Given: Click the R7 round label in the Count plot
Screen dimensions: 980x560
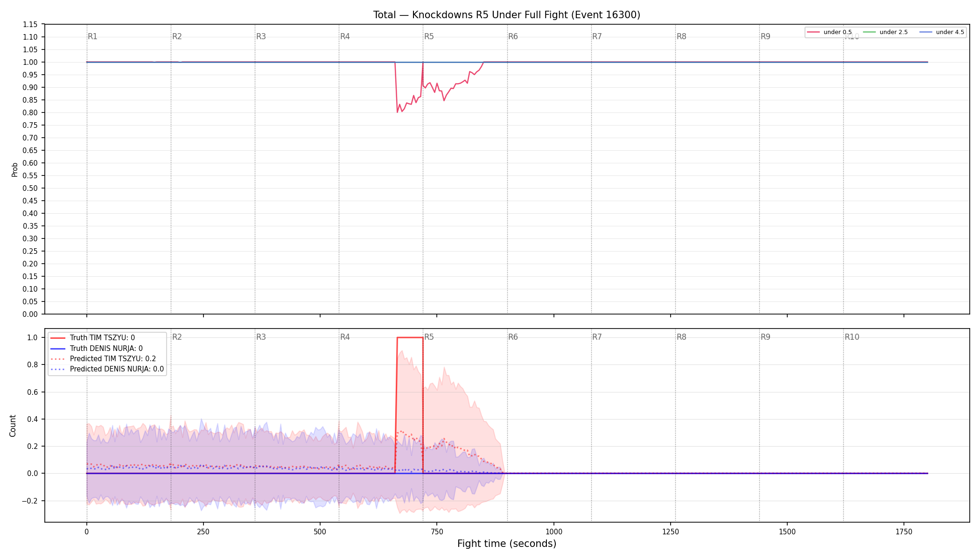Looking at the screenshot, I should point(597,337).
